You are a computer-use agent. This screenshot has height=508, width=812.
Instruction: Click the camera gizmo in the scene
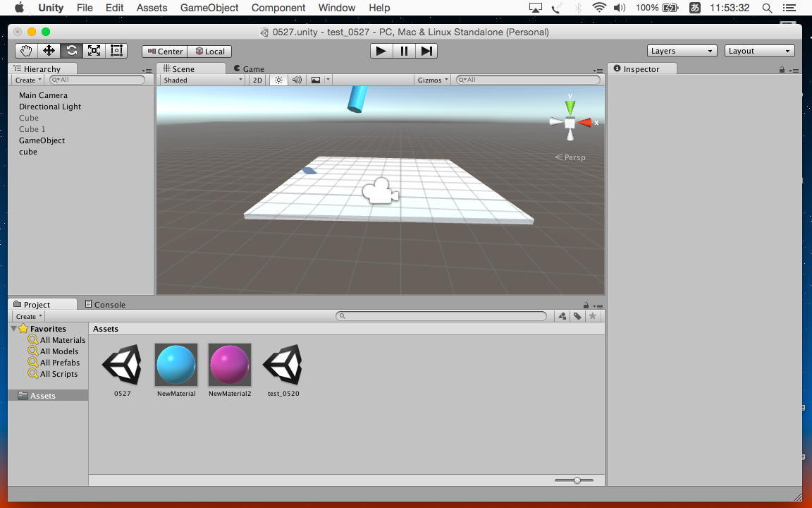point(381,190)
